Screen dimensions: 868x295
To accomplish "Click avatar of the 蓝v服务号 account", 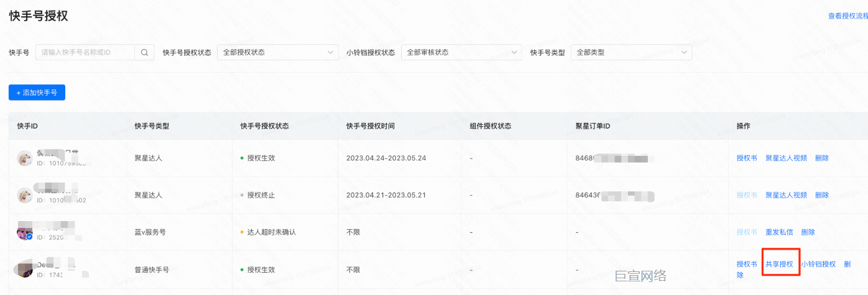I will 25,232.
